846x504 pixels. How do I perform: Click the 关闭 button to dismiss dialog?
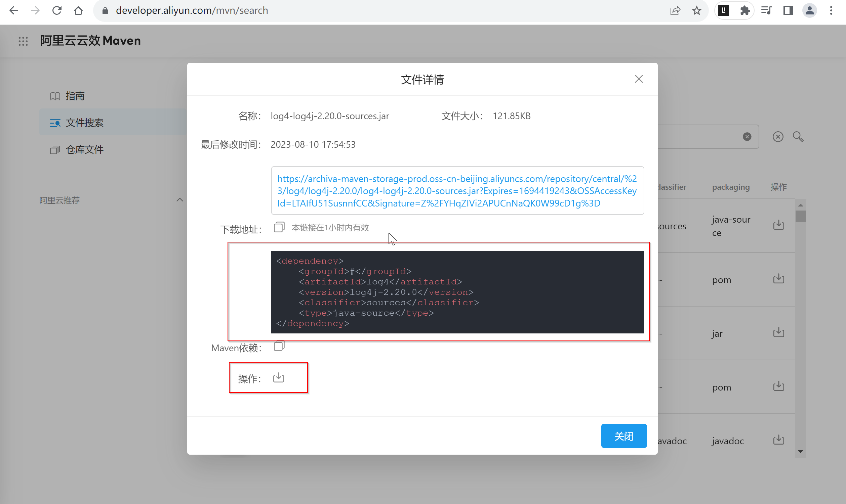pos(624,436)
